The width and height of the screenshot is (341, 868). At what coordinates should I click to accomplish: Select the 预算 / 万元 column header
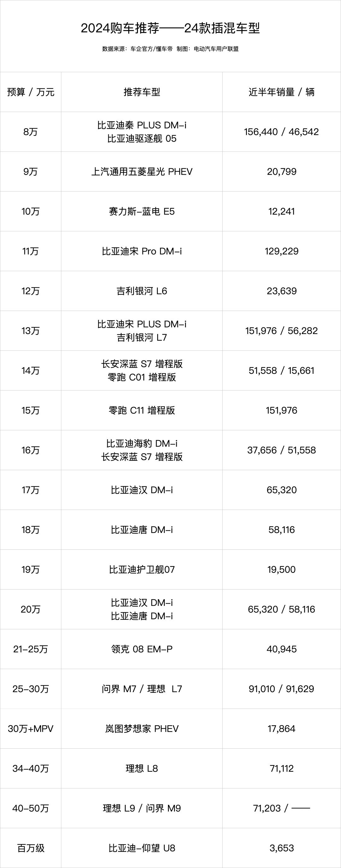click(x=31, y=92)
